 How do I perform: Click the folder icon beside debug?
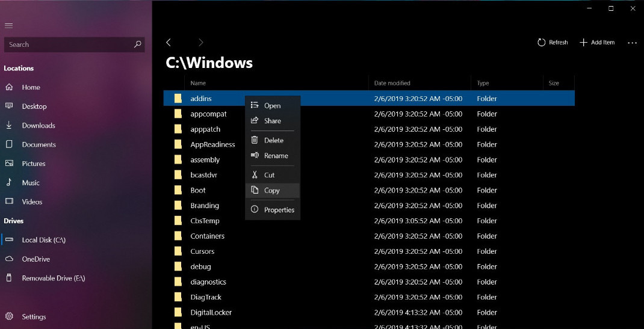178,266
